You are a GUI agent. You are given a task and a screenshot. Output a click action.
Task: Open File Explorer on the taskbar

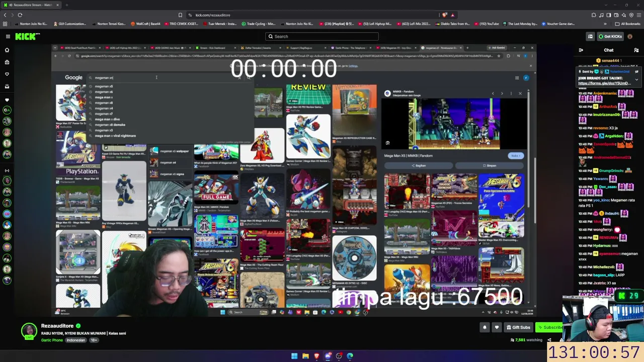coord(305,356)
